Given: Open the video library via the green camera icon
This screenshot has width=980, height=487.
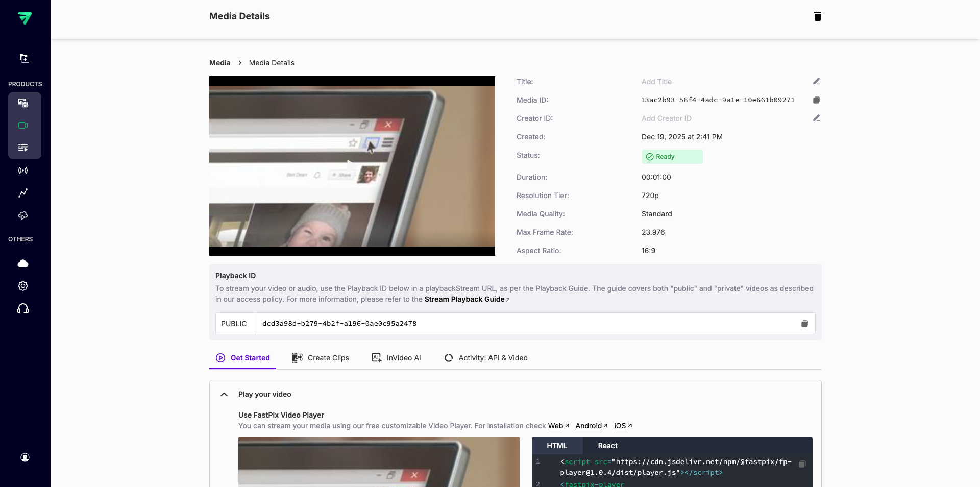Looking at the screenshot, I should point(22,125).
